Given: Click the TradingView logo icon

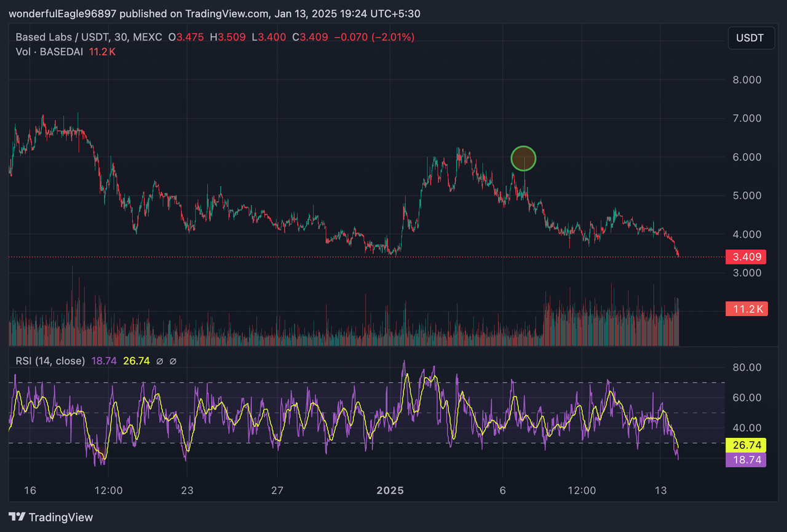Looking at the screenshot, I should coord(17,517).
